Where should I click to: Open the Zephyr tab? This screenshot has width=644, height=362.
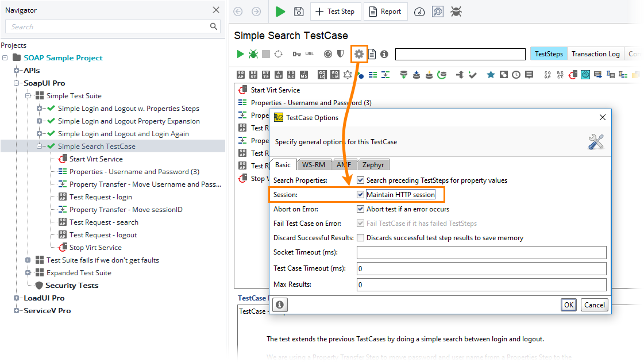coord(373,165)
